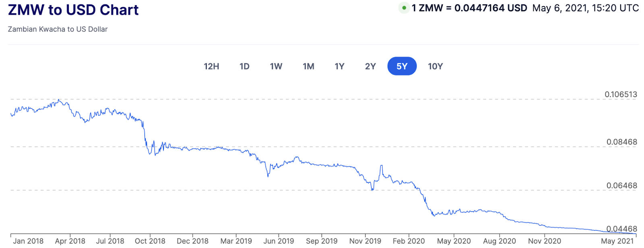Click the Oct 2018 x-axis marker
644x248 pixels.
[150, 241]
